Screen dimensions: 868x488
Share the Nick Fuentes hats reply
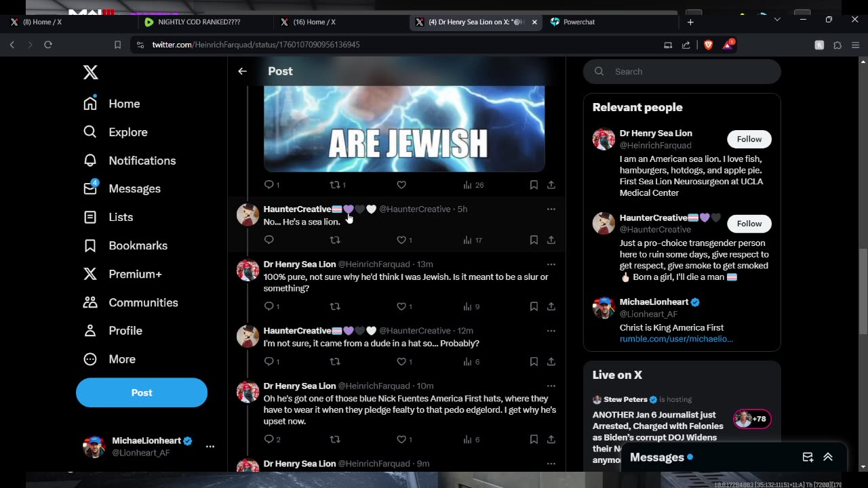551,439
